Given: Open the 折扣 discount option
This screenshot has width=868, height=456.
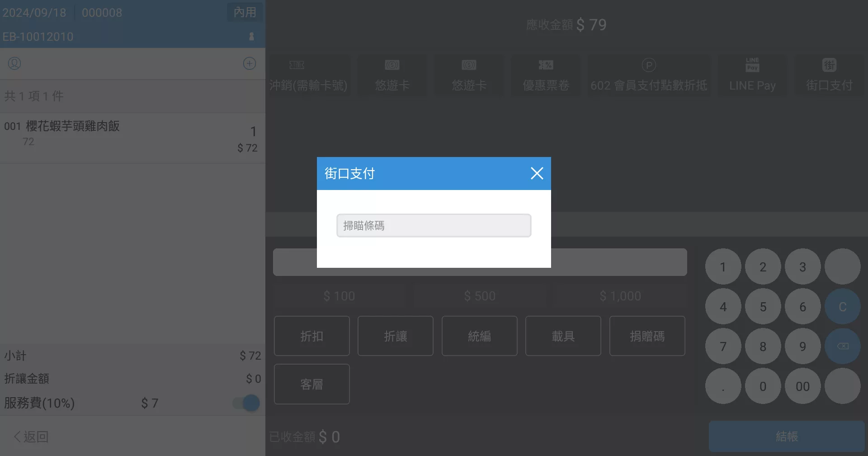Looking at the screenshot, I should pyautogui.click(x=312, y=336).
